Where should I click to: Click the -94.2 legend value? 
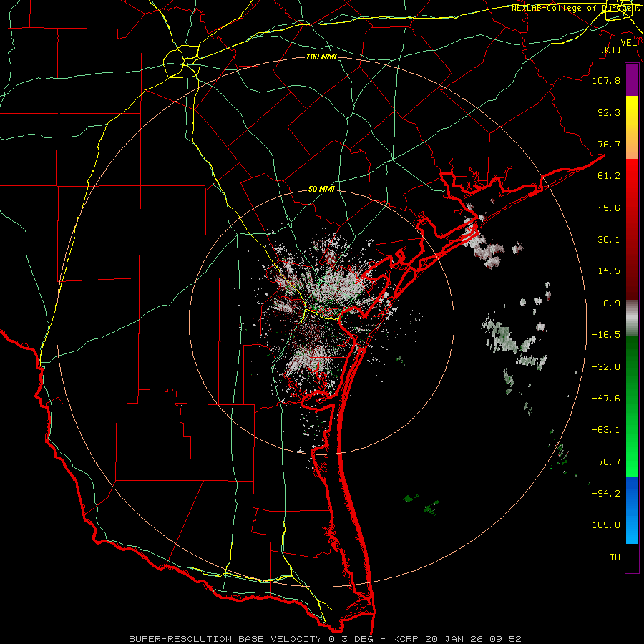[x=606, y=493]
